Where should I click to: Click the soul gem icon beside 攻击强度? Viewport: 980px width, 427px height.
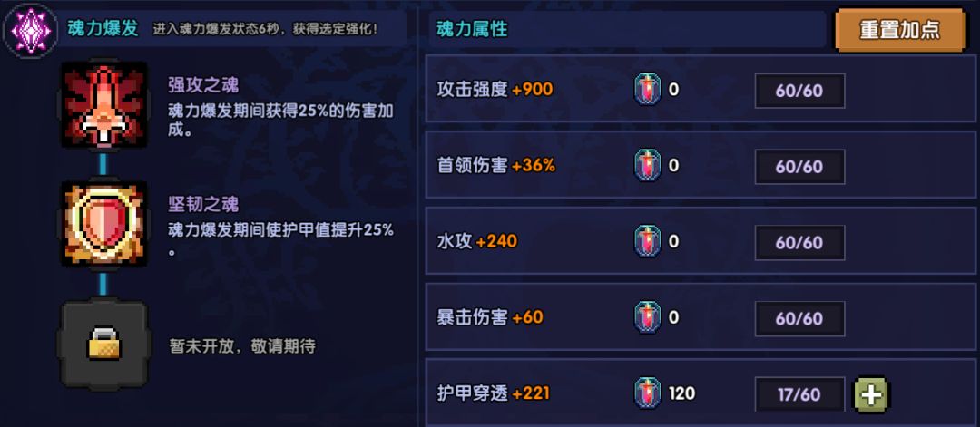point(647,90)
